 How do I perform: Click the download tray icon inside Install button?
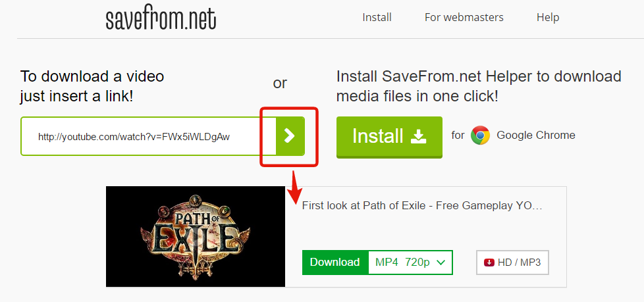419,137
